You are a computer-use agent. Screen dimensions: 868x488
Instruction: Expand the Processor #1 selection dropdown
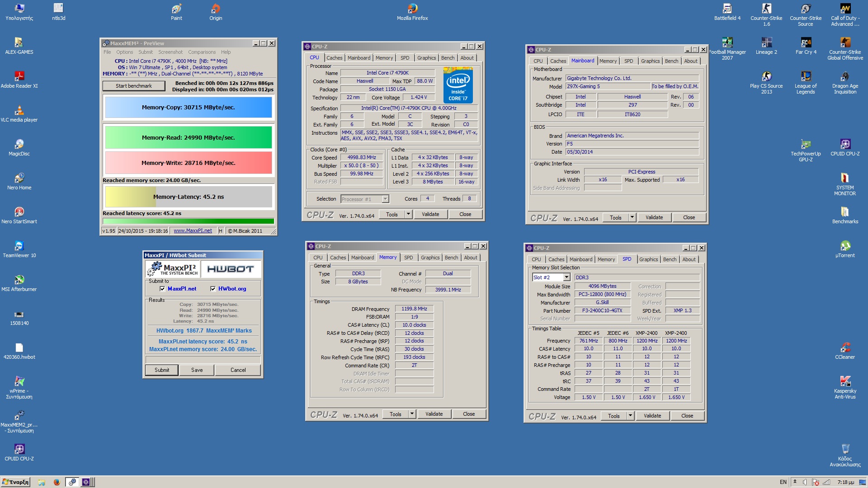pyautogui.click(x=385, y=199)
